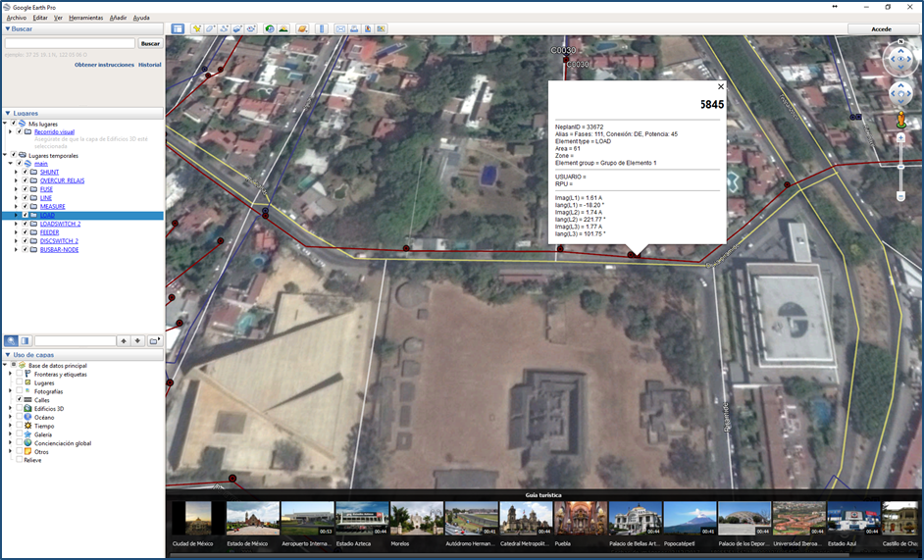924x560 pixels.
Task: Click the zoom slider on the map
Action: 900,167
